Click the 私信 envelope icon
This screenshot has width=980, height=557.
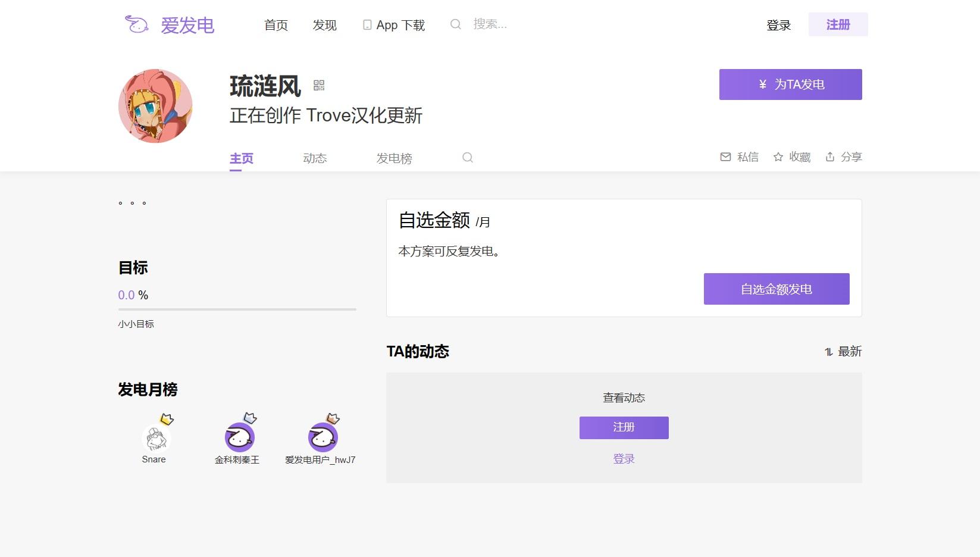(x=725, y=157)
